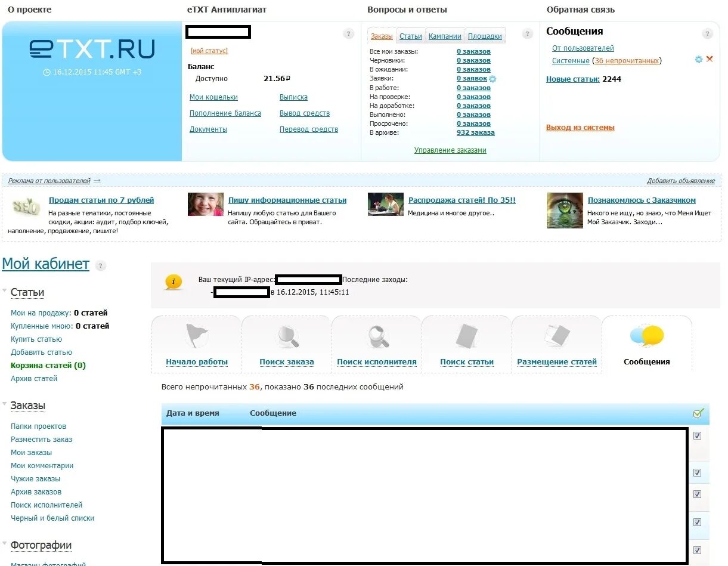Open Мой кабинет heading link

click(x=45, y=264)
